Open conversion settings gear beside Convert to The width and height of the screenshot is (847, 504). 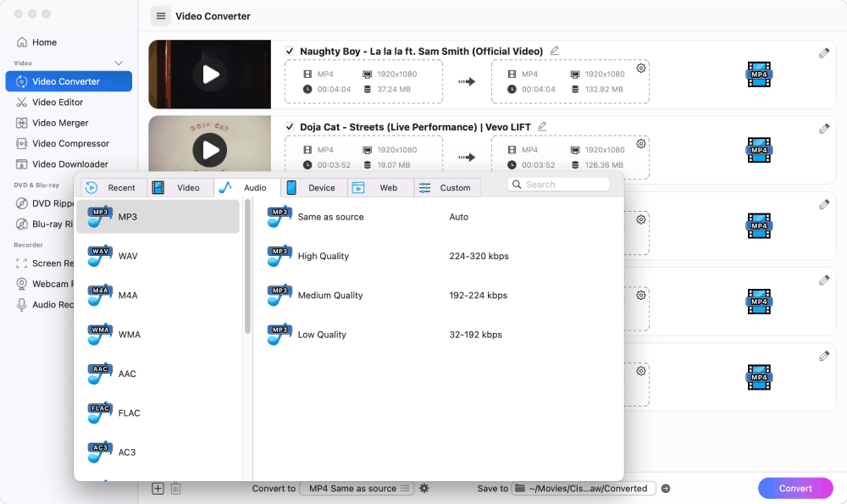pos(424,489)
